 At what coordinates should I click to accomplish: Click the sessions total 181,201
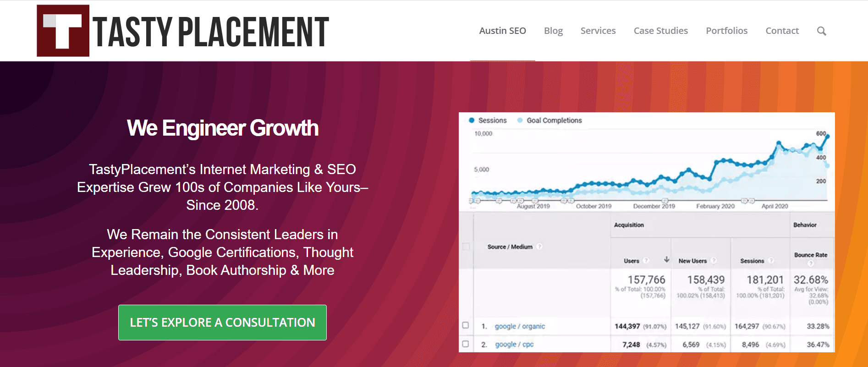click(x=765, y=279)
